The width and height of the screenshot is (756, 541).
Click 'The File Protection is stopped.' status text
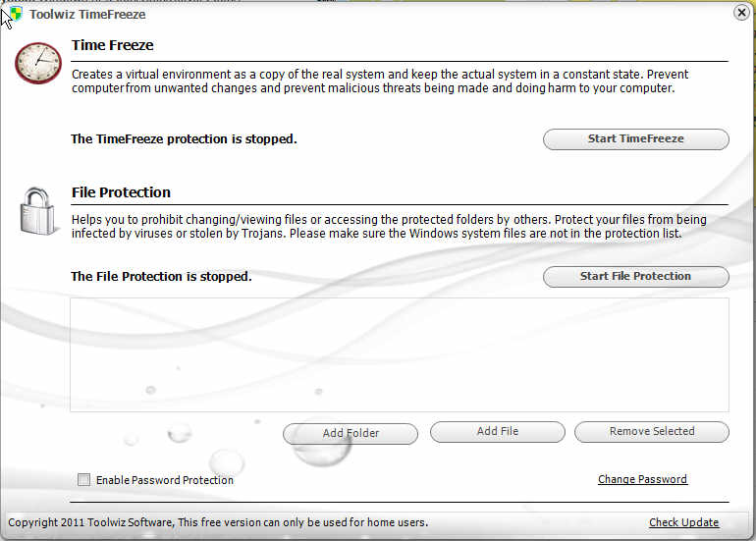(x=161, y=276)
